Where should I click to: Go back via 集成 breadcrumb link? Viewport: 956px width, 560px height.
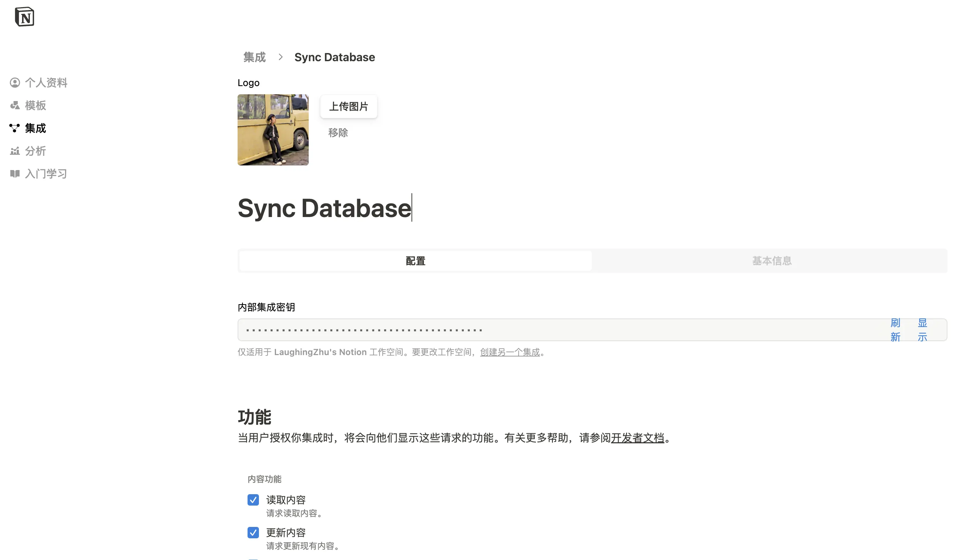coord(254,57)
